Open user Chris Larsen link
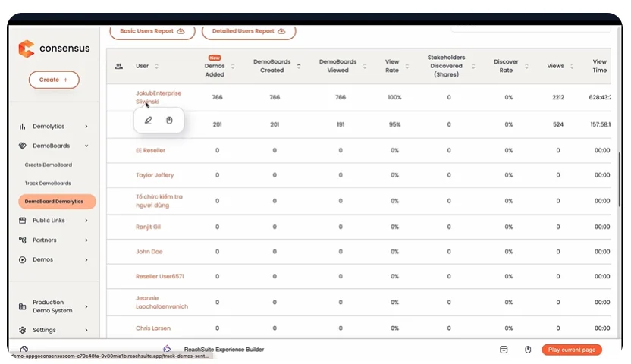 [153, 328]
